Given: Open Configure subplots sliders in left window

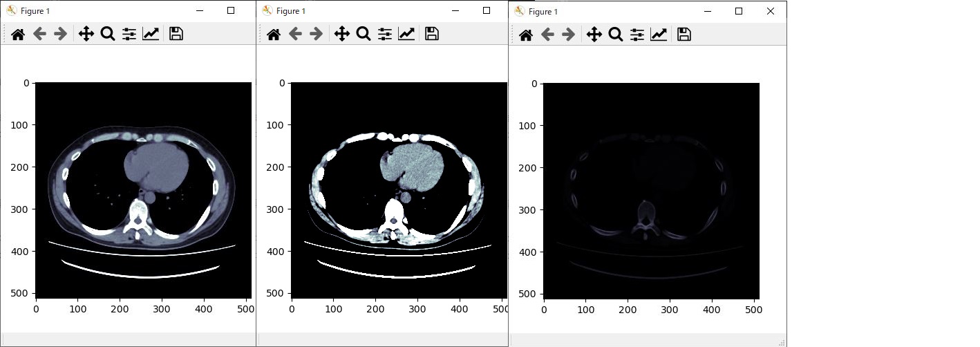Looking at the screenshot, I should coord(129,34).
